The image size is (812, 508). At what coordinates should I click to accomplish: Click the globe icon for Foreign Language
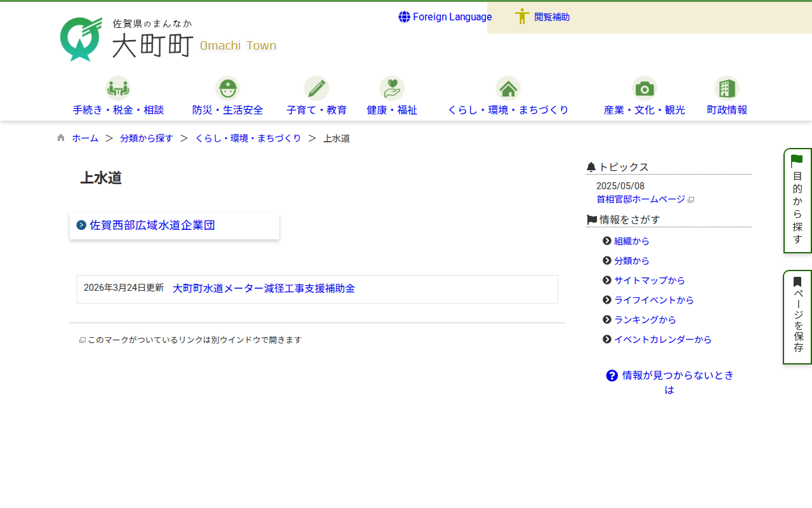(404, 17)
